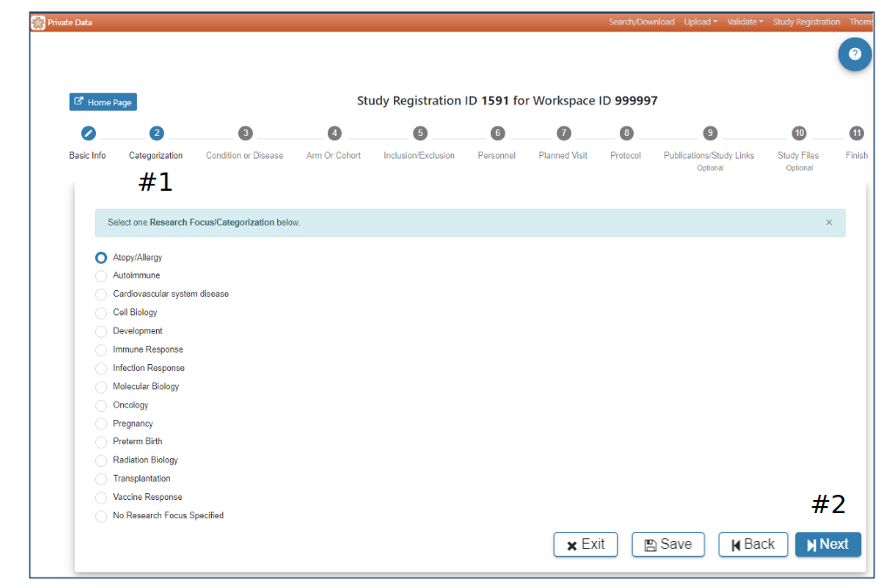This screenshot has height=588, width=891.
Task: Click the Study Files step label
Action: 799,156
